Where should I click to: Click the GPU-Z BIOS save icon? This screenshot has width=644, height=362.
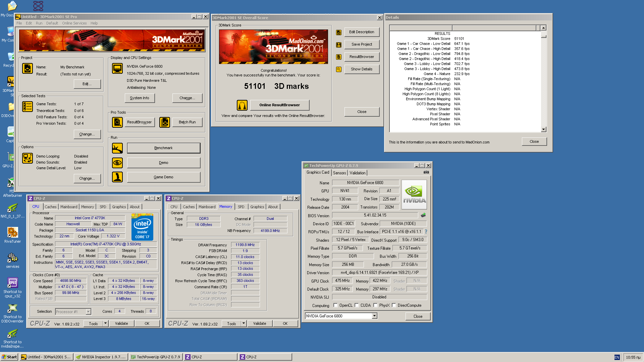423,215
